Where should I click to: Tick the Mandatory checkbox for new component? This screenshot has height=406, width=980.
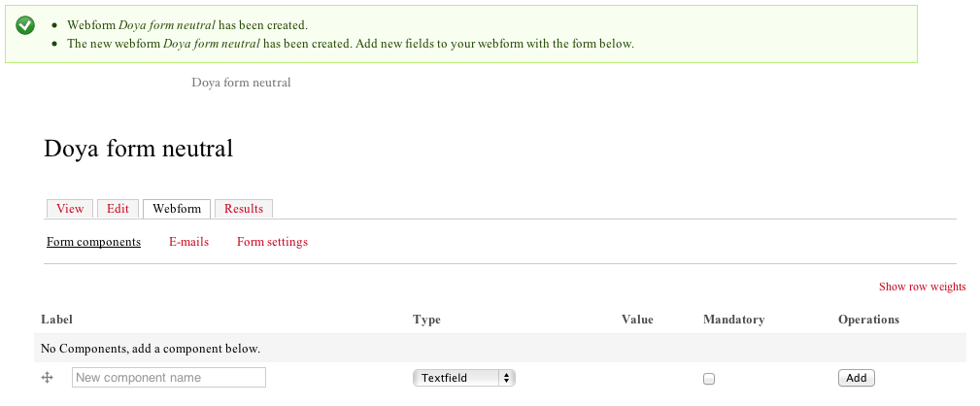pyautogui.click(x=709, y=379)
